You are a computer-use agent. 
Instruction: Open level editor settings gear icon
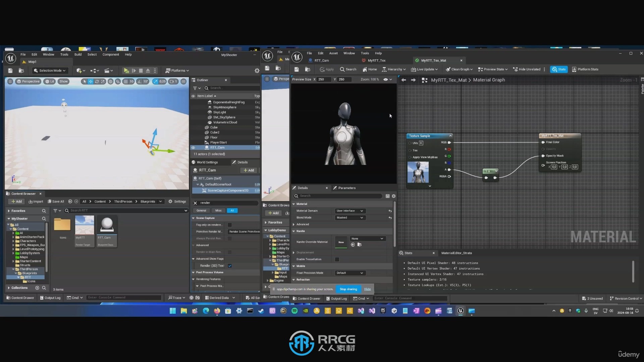click(x=257, y=71)
